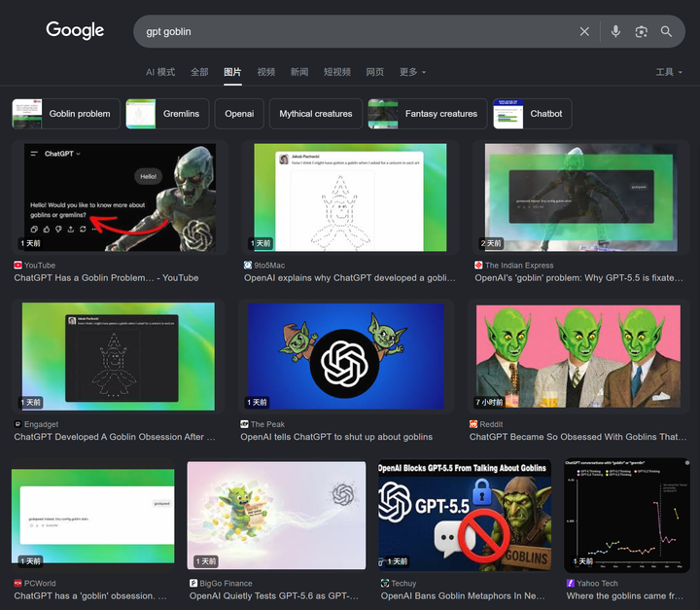Open 'OpenAI tells ChatGPT to shut up about goblins' link

[336, 437]
